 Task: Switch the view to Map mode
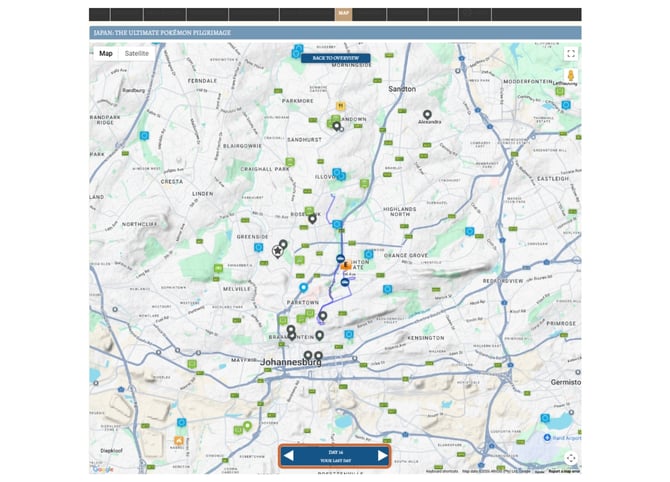click(106, 53)
